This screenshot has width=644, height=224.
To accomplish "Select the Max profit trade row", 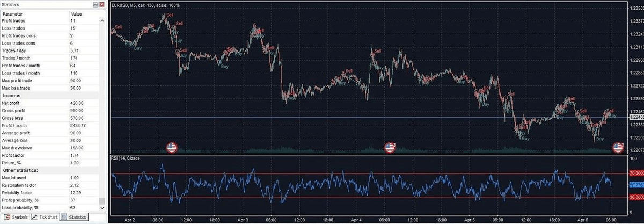I will pyautogui.click(x=50, y=80).
